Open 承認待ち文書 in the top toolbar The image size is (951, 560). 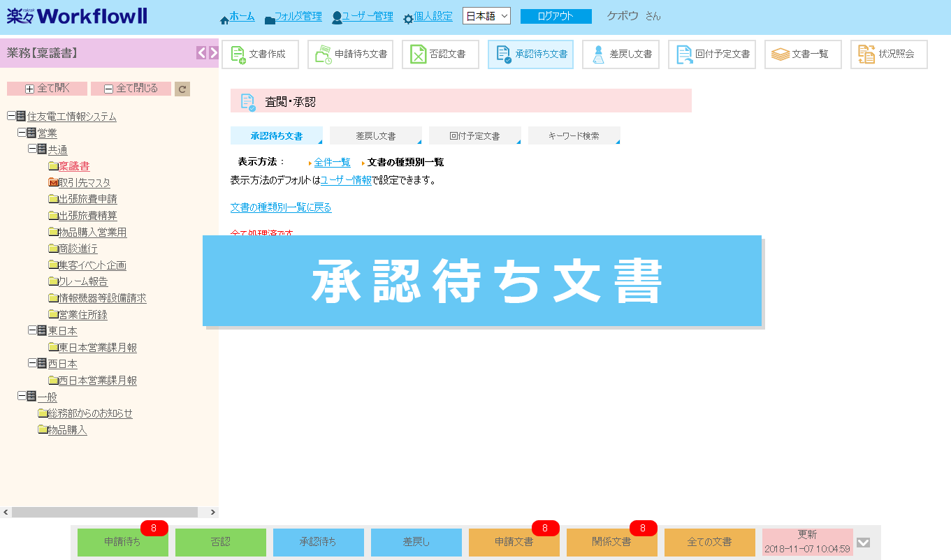tap(530, 54)
